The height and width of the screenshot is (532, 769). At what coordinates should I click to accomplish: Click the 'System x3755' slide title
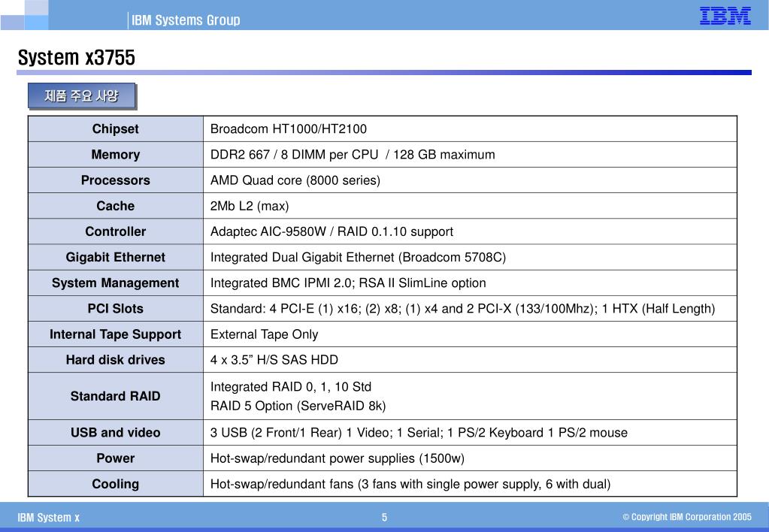point(76,57)
